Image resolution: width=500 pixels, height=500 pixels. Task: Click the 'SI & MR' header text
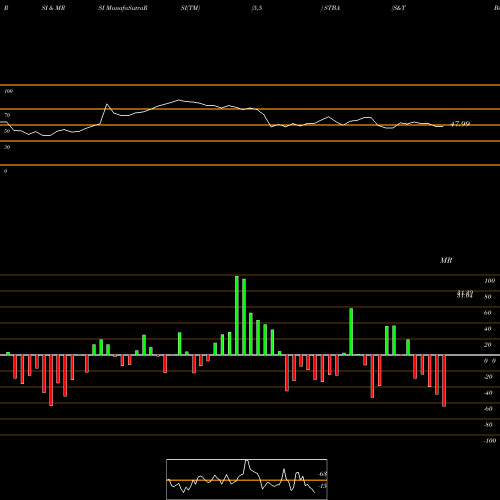(53, 8)
